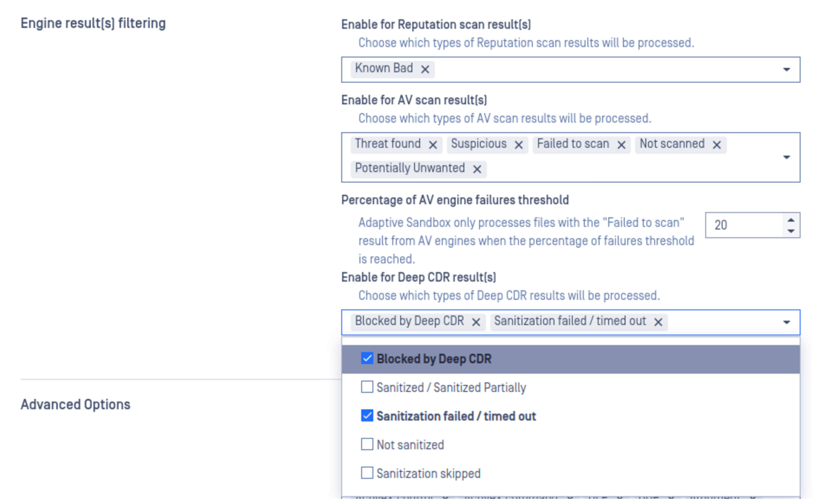Remove the Potentially Unwanted tag
This screenshot has height=504, width=813.
477,169
